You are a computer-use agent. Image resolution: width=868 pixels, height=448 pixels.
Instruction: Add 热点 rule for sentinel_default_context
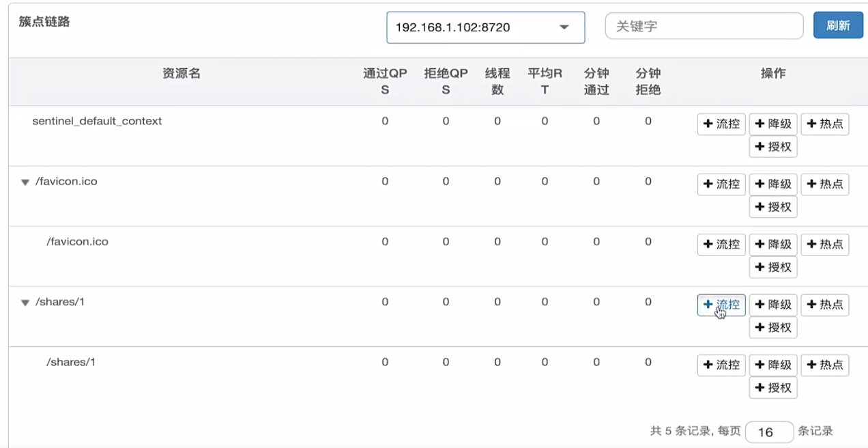[x=824, y=124]
